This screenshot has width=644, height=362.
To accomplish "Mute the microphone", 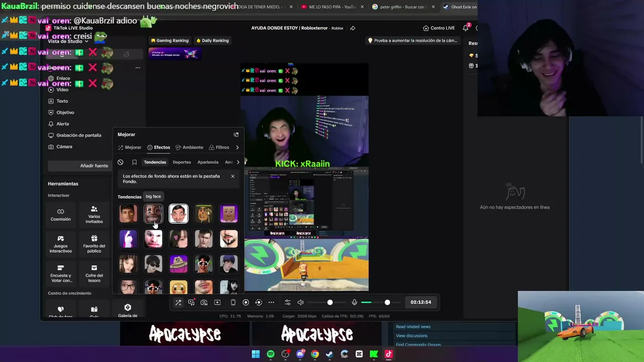I will (x=354, y=302).
